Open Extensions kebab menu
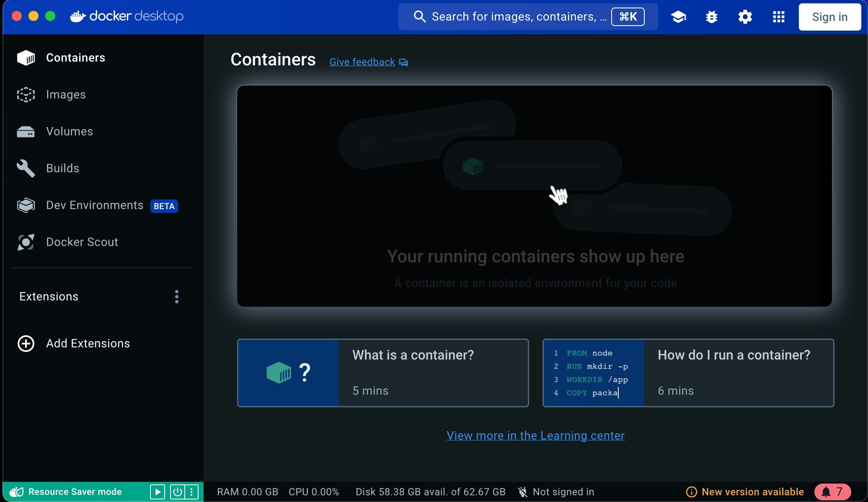Screen dimensions: 868x502 177,297
